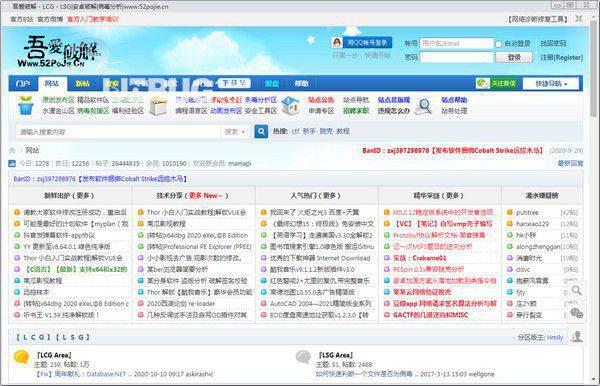Click the QQ account login penguin icon

[x=337, y=42]
